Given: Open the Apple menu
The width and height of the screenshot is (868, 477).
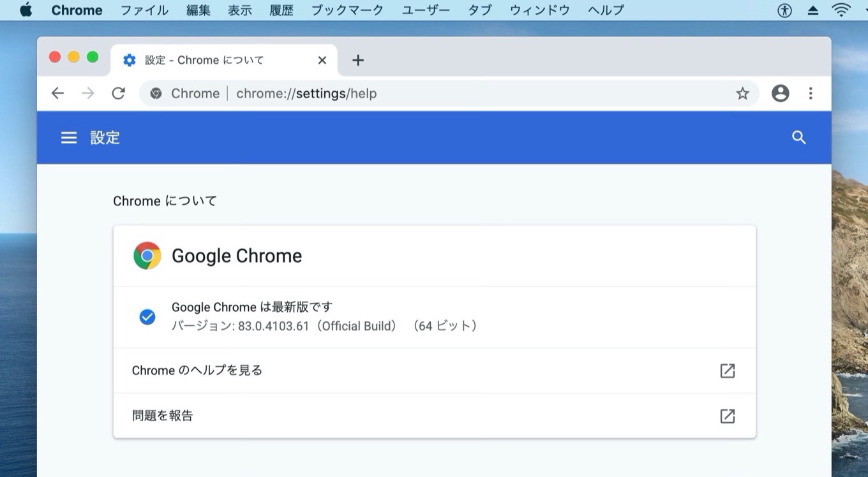Looking at the screenshot, I should [x=26, y=10].
